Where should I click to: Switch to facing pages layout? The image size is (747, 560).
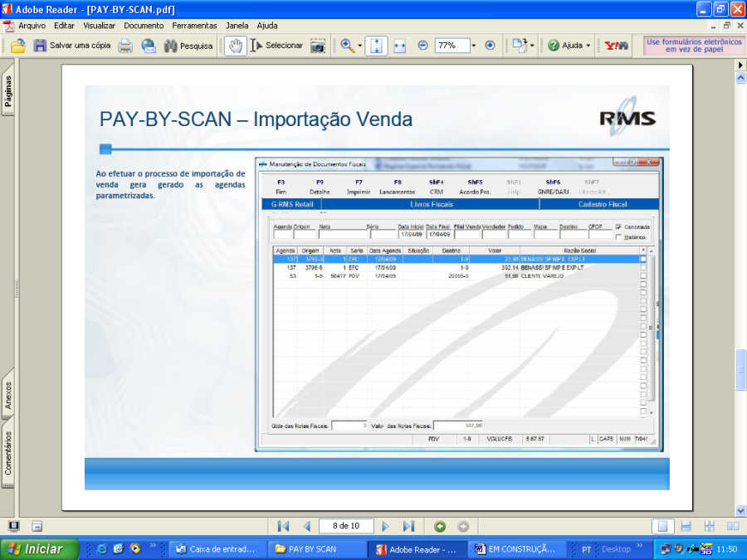[x=733, y=526]
